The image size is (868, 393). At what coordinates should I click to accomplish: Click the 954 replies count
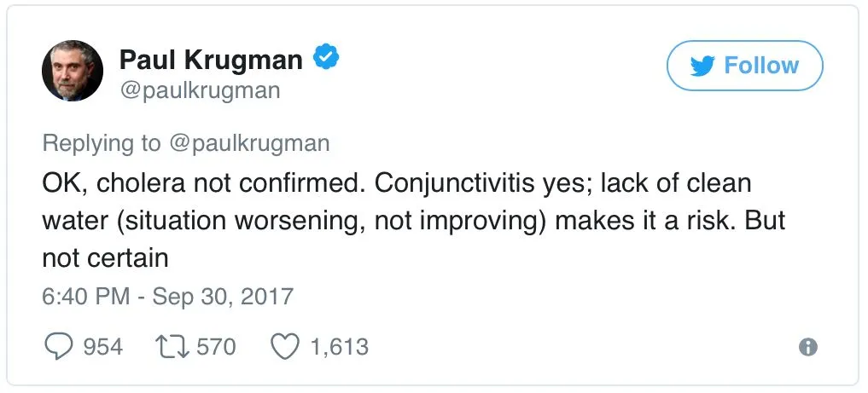pos(102,347)
